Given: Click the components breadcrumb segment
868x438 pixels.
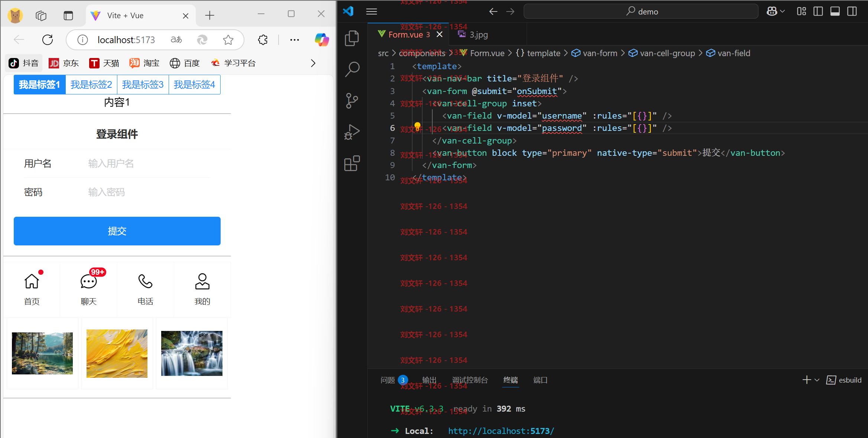Looking at the screenshot, I should point(422,53).
